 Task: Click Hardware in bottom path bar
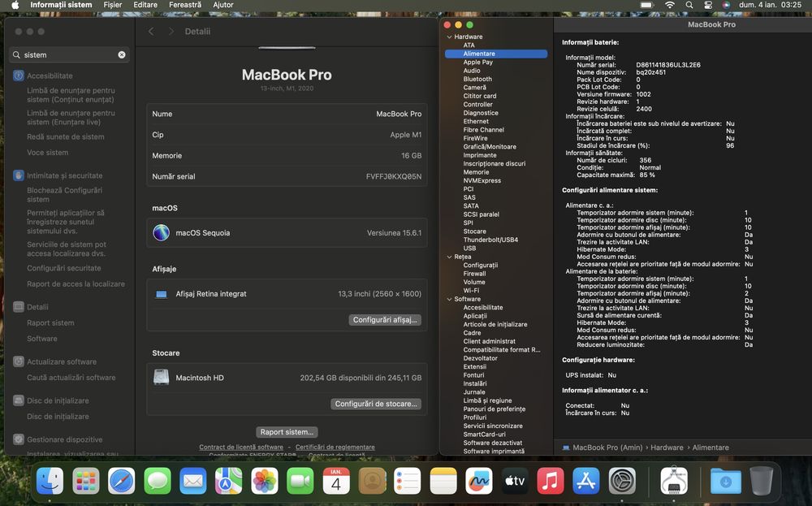coord(667,448)
